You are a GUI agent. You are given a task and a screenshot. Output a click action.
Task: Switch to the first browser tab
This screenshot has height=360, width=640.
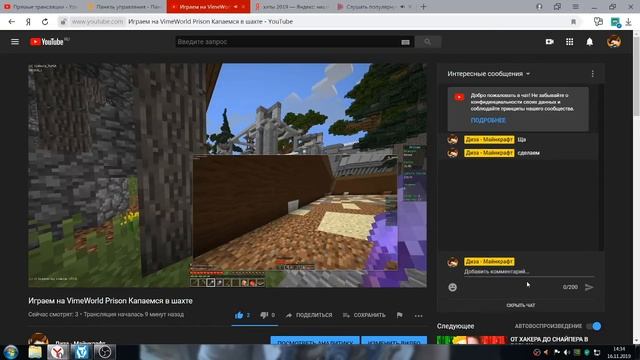41,7
